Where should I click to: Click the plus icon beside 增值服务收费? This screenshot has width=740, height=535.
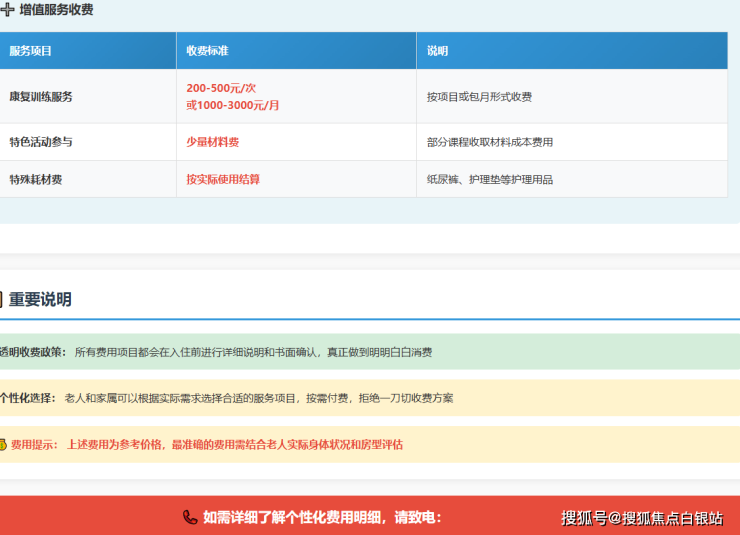click(7, 10)
